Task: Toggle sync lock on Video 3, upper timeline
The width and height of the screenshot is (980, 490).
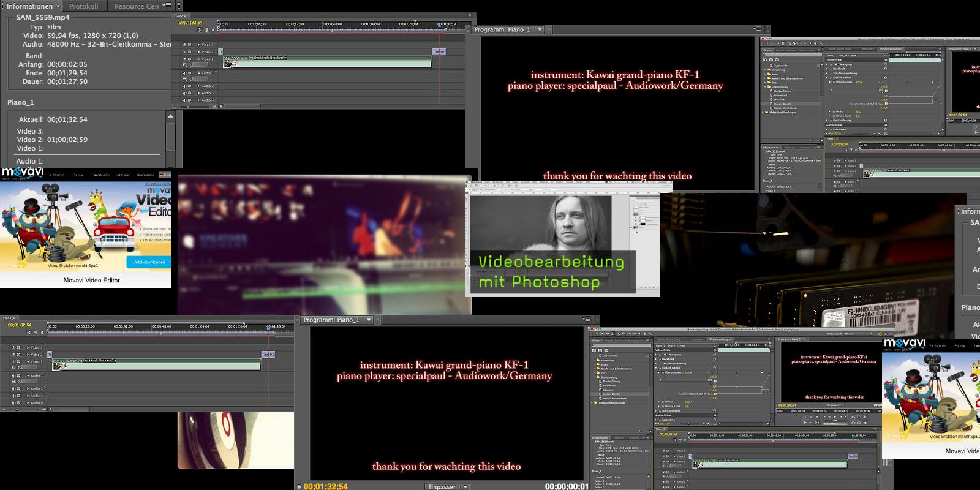Action: pos(189,45)
